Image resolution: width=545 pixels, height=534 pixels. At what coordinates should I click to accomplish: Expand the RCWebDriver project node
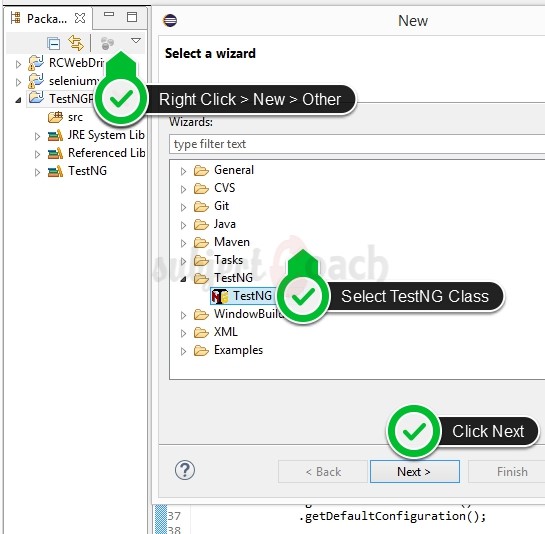[x=18, y=64]
